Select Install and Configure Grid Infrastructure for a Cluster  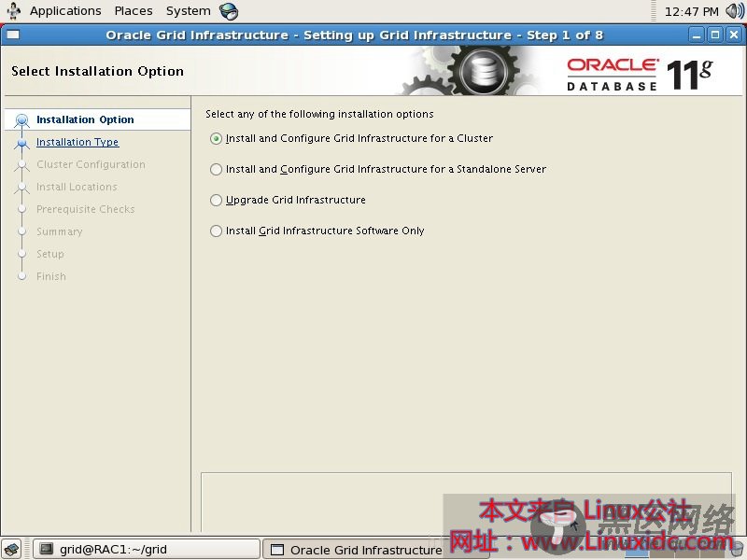pyautogui.click(x=216, y=138)
